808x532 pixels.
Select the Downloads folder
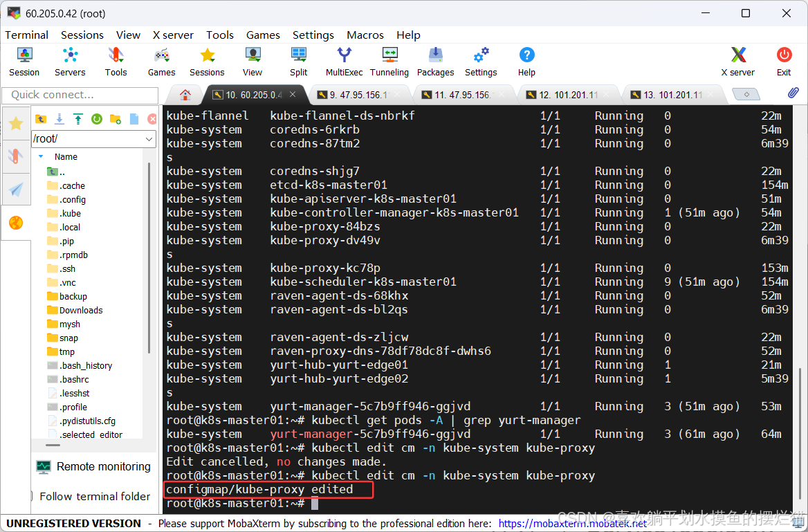[81, 311]
